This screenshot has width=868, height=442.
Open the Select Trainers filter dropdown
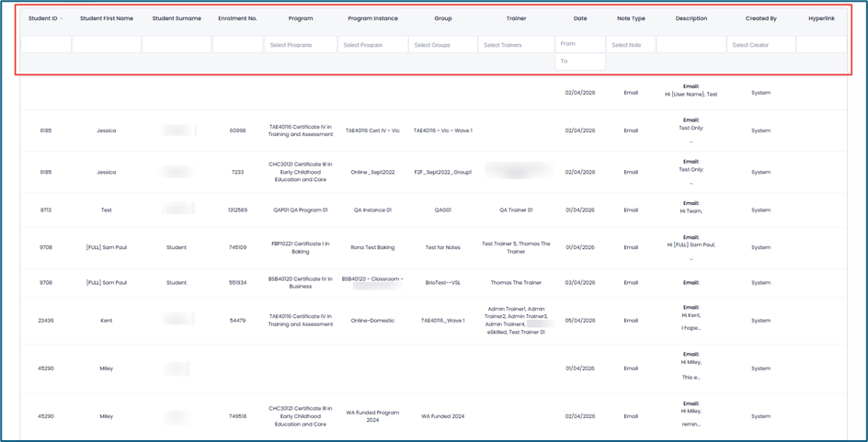click(x=516, y=44)
